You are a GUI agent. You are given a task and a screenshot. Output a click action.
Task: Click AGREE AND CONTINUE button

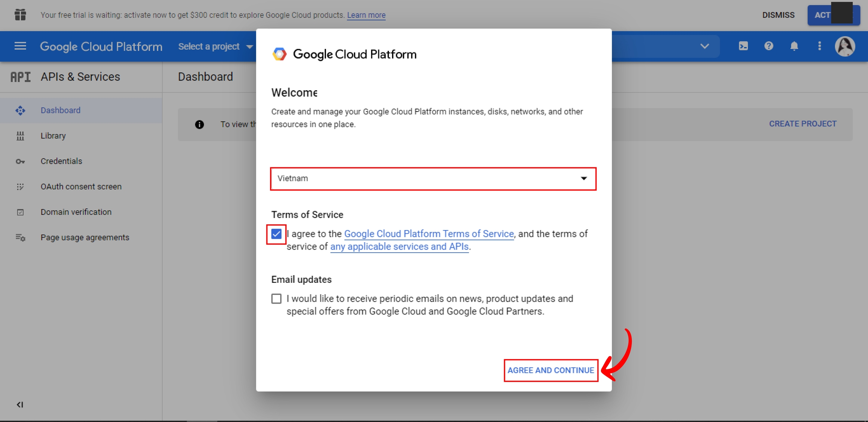pos(550,370)
